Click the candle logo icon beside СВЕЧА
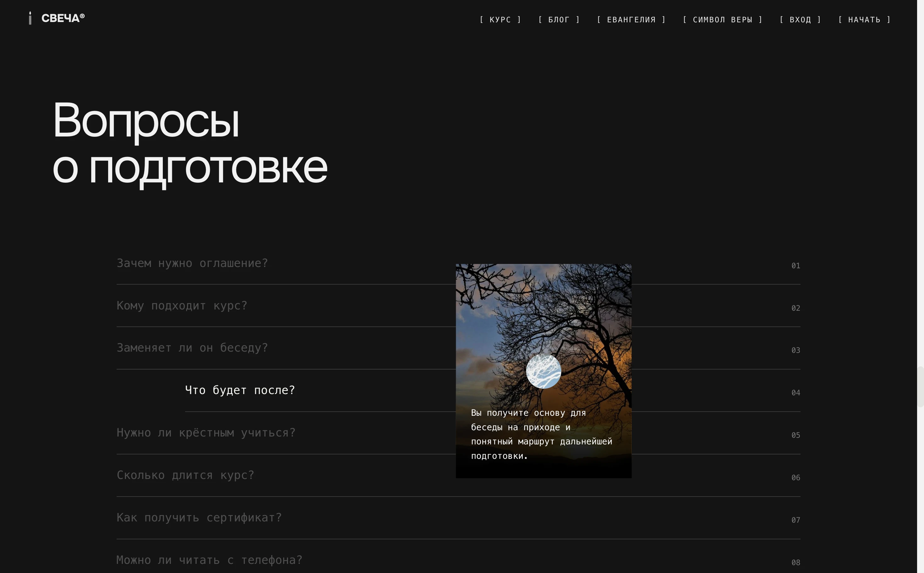The image size is (924, 573). (30, 18)
